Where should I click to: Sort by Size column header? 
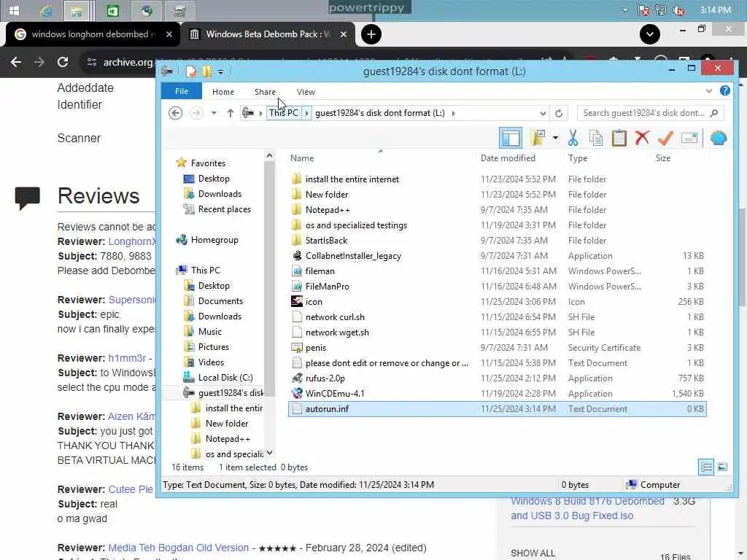click(662, 158)
